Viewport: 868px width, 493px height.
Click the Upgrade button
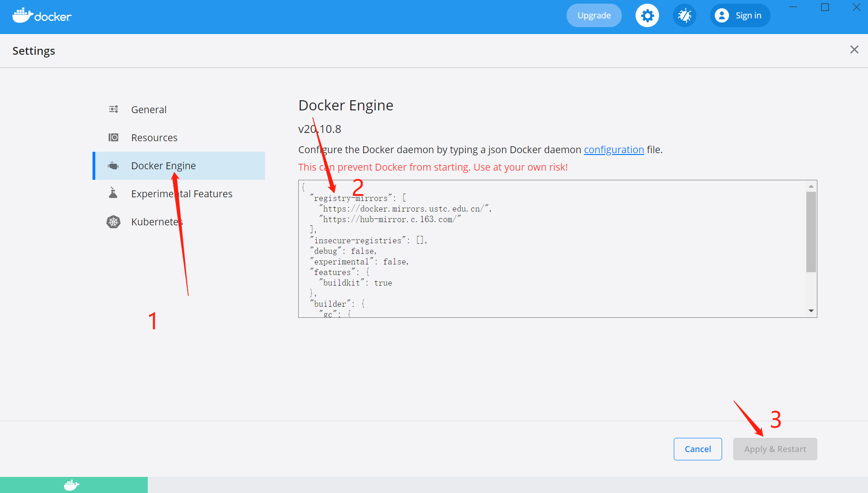tap(594, 16)
